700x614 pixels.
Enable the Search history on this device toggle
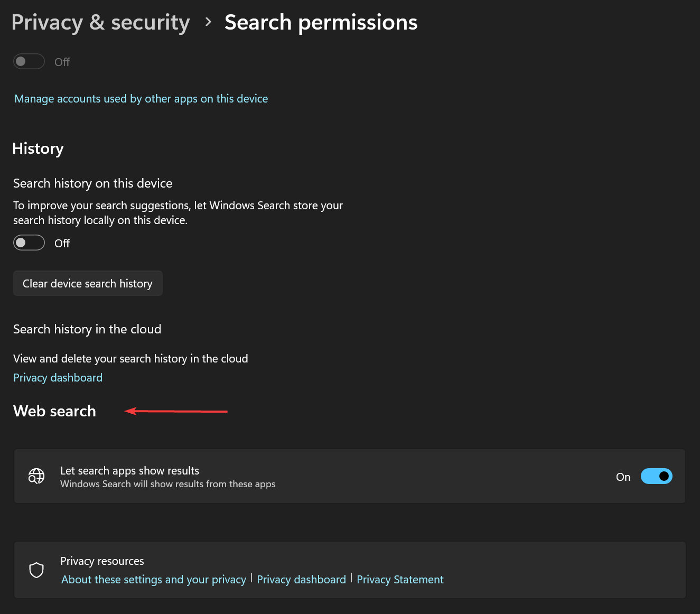point(29,243)
